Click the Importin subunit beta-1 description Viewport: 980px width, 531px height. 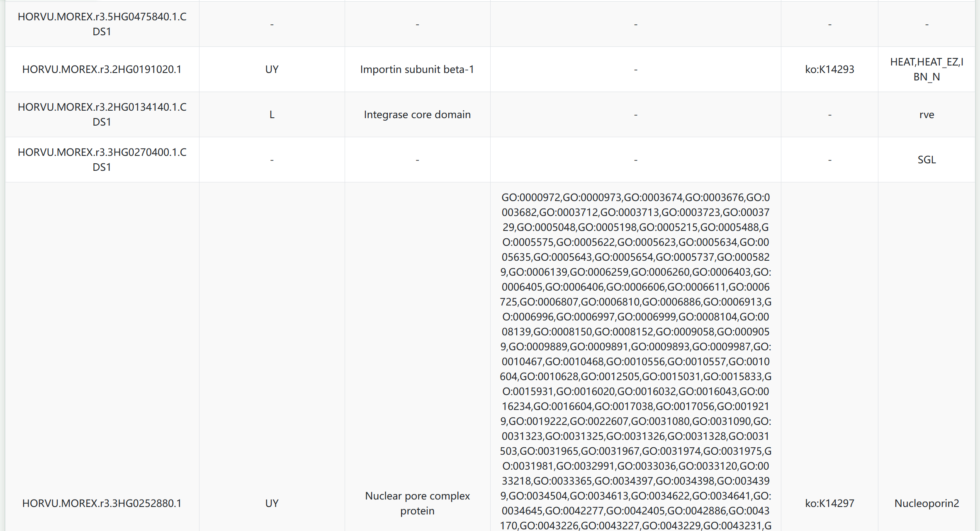(417, 69)
